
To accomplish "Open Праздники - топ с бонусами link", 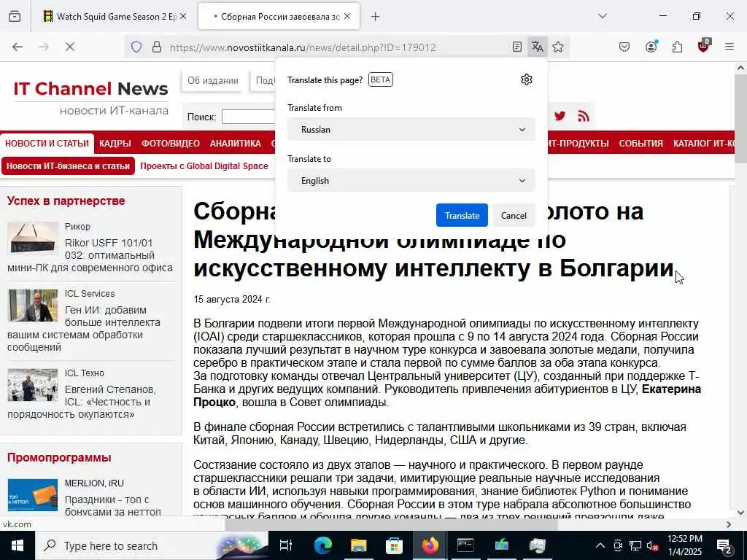I will tap(113, 506).
